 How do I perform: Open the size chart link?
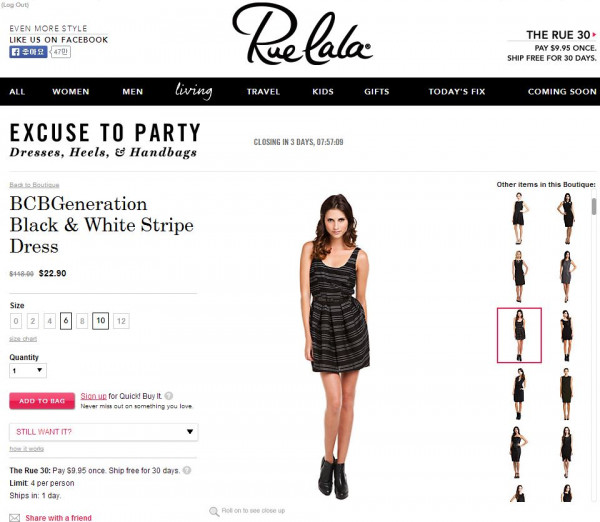[x=23, y=339]
